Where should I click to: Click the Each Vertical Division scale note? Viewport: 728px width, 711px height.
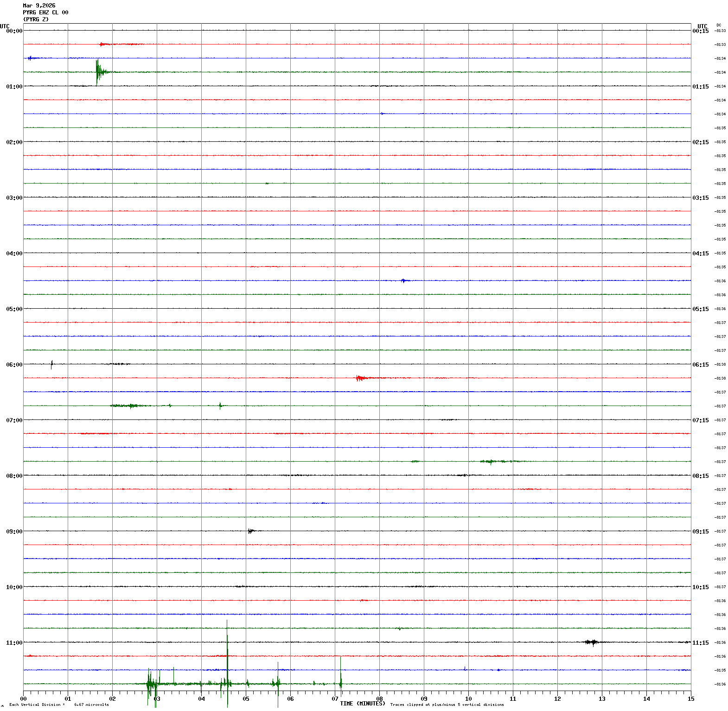(59, 705)
